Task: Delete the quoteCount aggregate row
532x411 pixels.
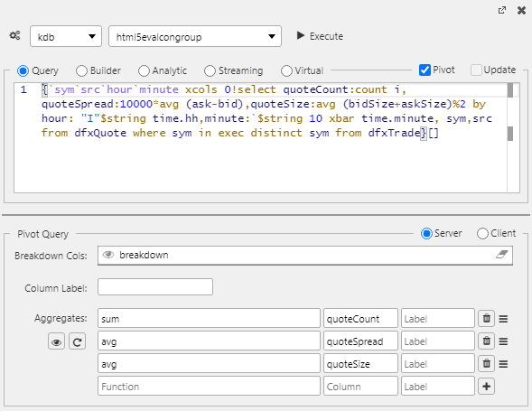Action: (x=486, y=318)
